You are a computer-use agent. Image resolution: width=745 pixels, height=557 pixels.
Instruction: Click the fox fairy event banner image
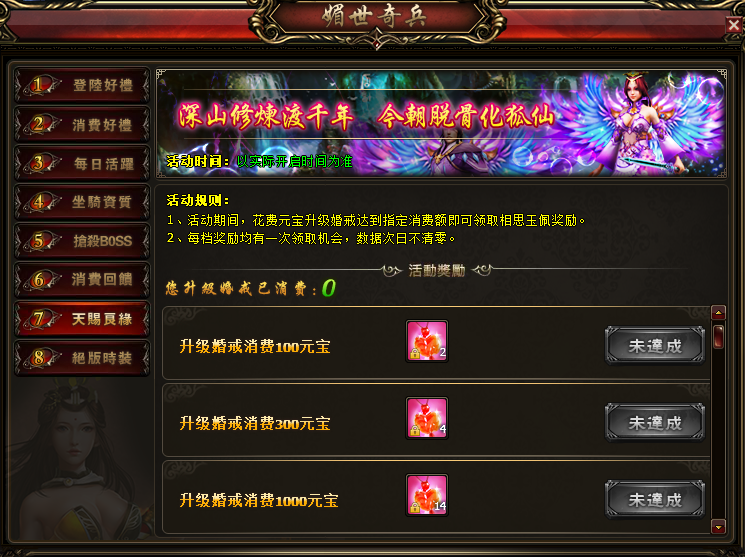click(441, 124)
